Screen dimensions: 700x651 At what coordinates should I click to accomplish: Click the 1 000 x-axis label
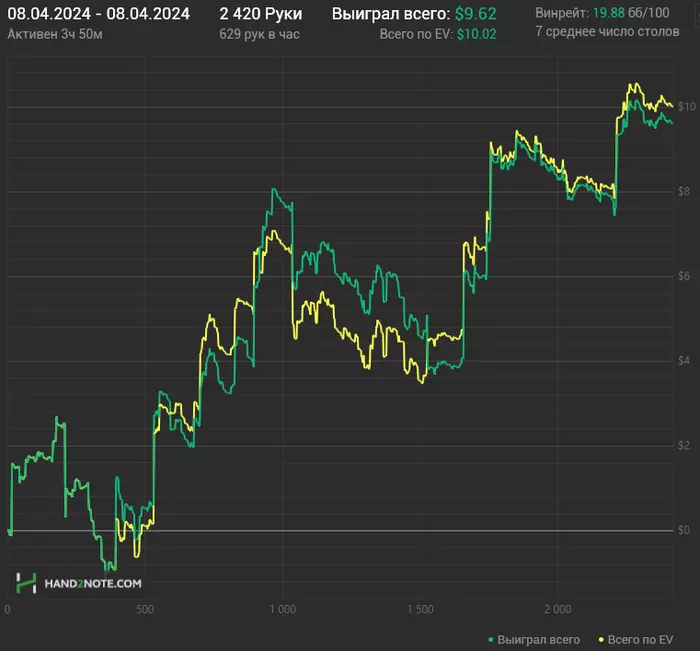[283, 609]
